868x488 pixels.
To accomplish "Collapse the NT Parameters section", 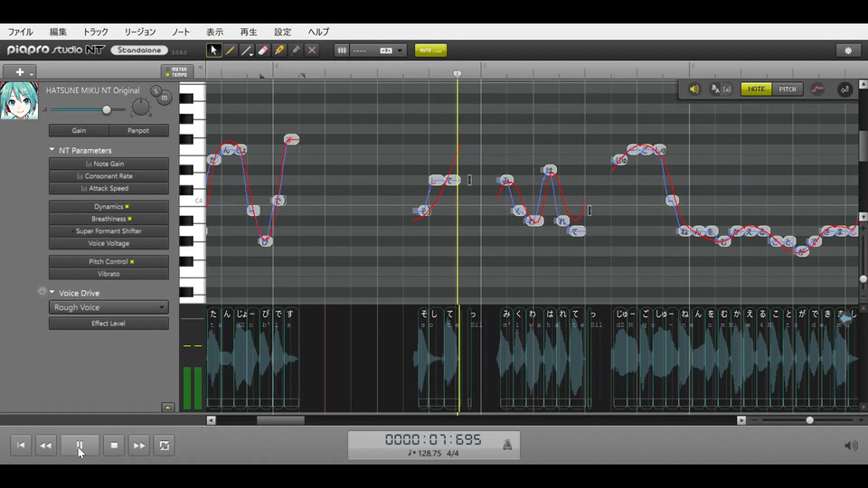I will [52, 150].
